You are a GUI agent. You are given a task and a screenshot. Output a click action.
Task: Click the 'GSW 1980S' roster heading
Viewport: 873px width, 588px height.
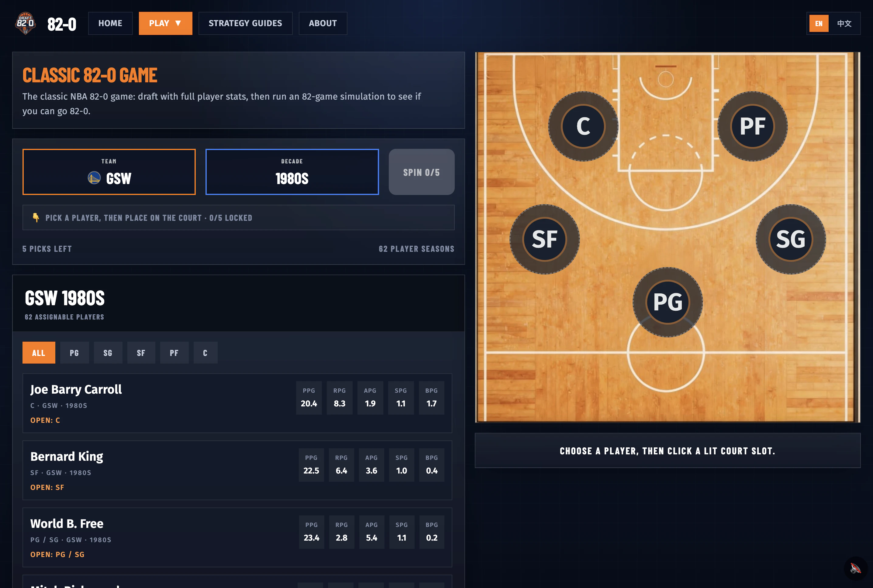click(x=65, y=299)
